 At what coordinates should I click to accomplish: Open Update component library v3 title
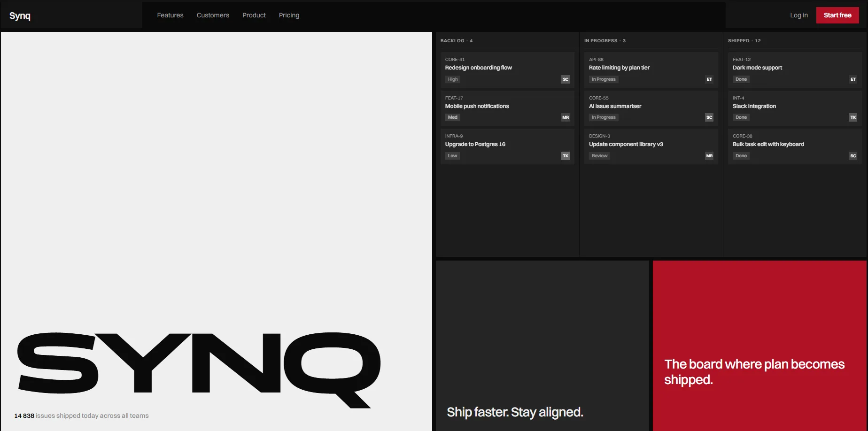click(626, 144)
